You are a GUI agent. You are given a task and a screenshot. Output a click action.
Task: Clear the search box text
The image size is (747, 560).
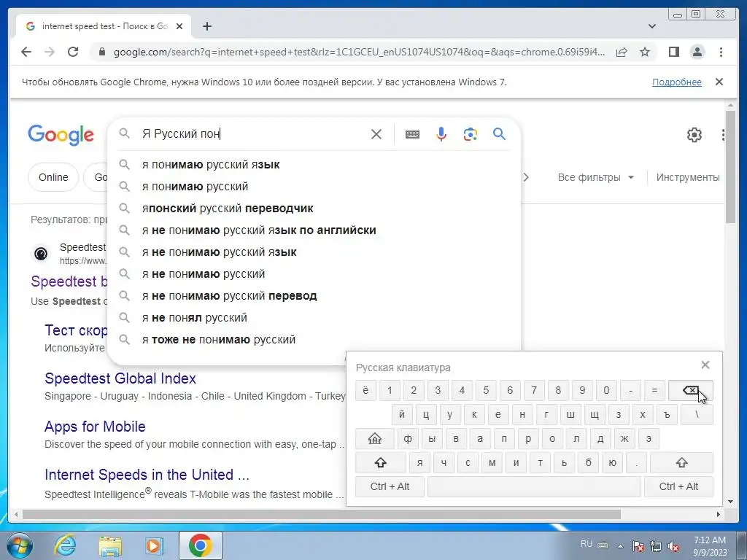tap(376, 134)
